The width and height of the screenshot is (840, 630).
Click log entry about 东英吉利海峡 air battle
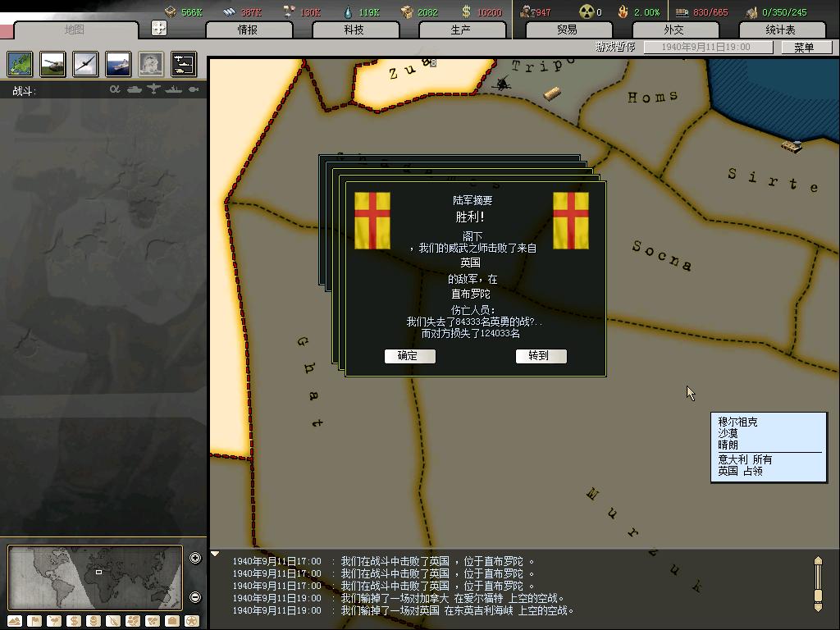[x=404, y=610]
